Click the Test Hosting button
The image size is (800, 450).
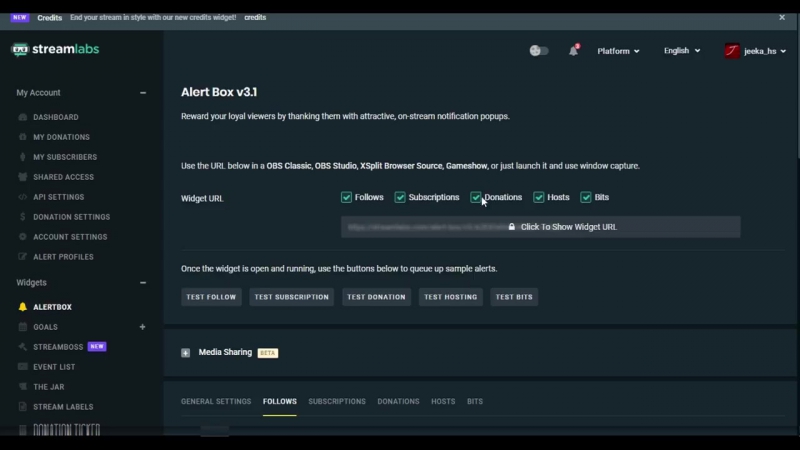tap(451, 297)
